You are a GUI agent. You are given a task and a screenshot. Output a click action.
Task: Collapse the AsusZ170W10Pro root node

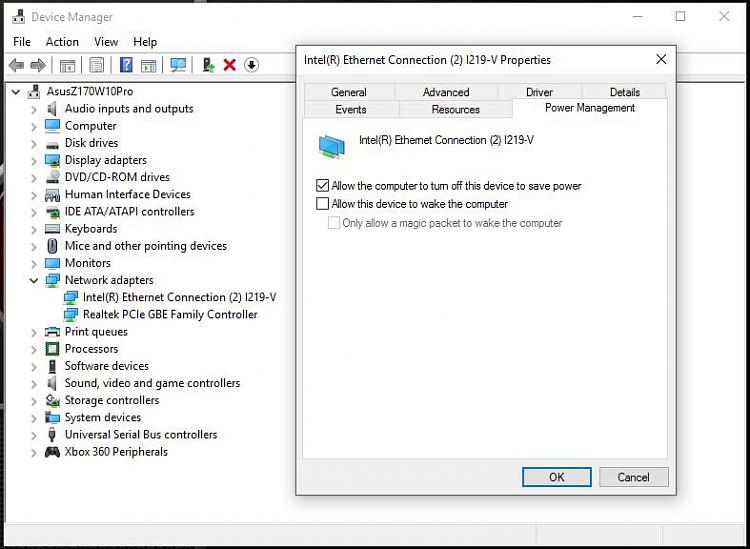coord(16,91)
